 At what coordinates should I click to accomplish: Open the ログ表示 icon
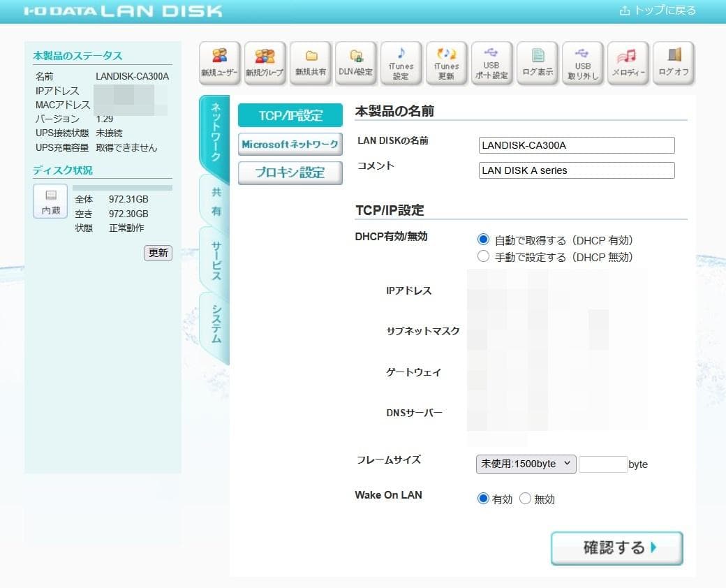tap(537, 63)
